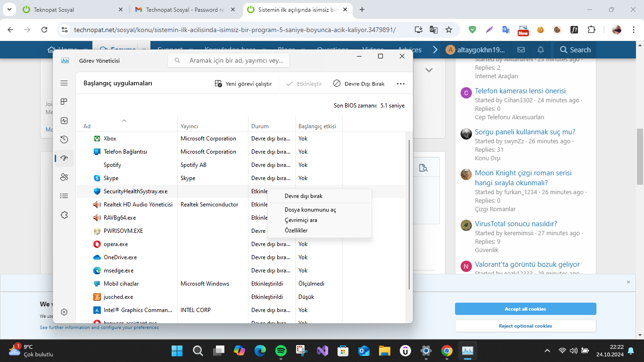This screenshot has height=362, width=644.
Task: Sort startup list by 'Durum' column
Action: coord(272,124)
